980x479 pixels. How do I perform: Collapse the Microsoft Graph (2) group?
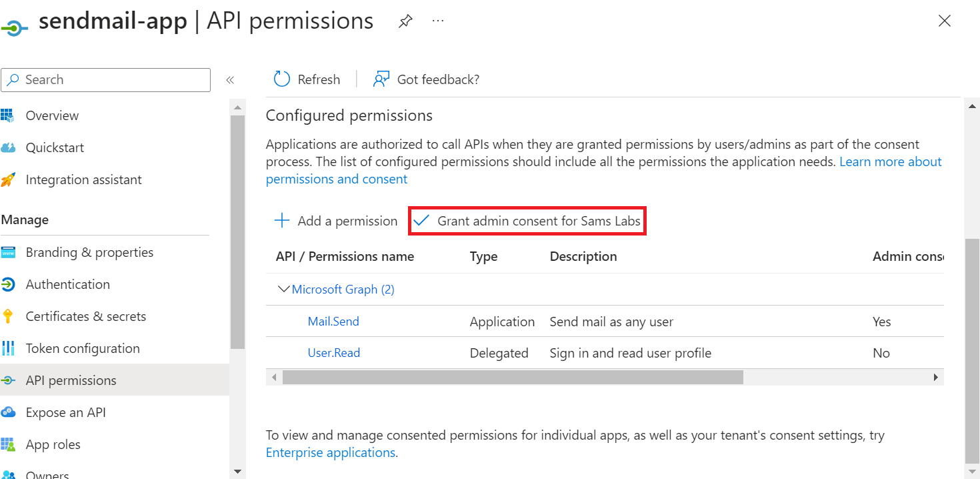(x=283, y=290)
